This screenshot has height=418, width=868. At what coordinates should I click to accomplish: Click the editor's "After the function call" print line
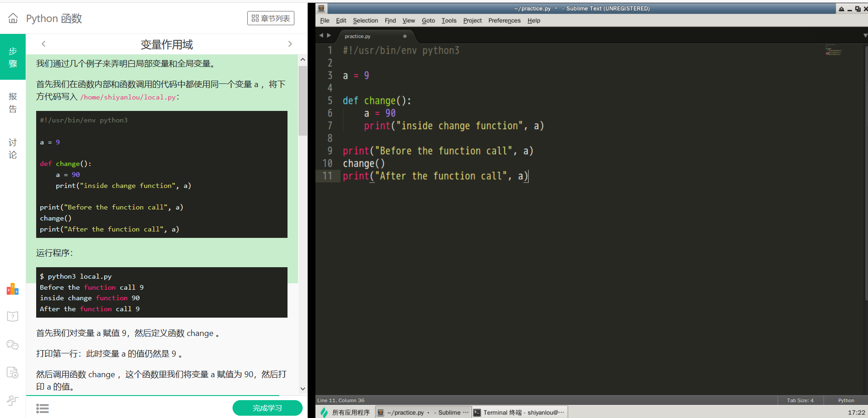435,176
